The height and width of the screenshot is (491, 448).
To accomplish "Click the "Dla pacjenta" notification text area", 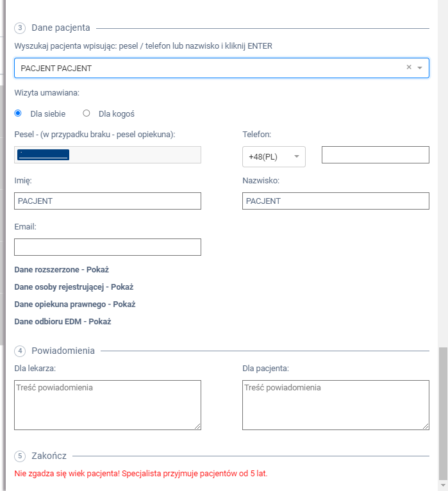I will click(x=335, y=405).
